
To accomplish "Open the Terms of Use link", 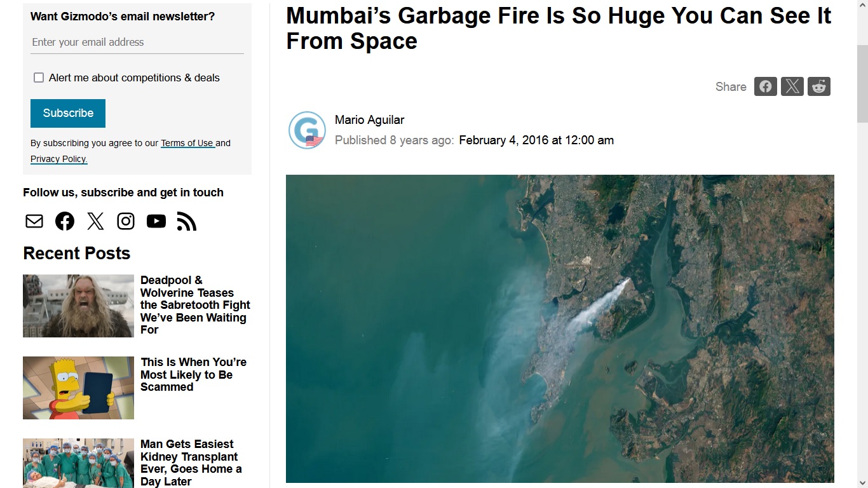I will [187, 143].
